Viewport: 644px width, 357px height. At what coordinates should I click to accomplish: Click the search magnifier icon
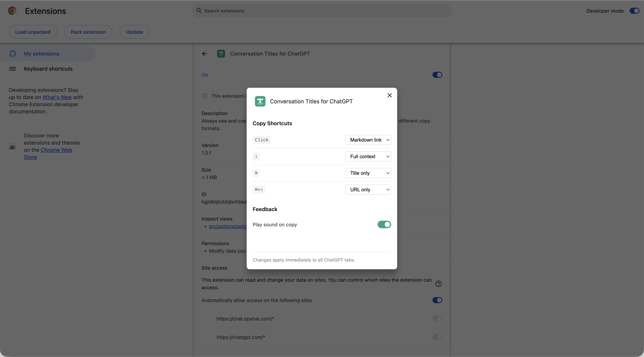[x=199, y=11]
